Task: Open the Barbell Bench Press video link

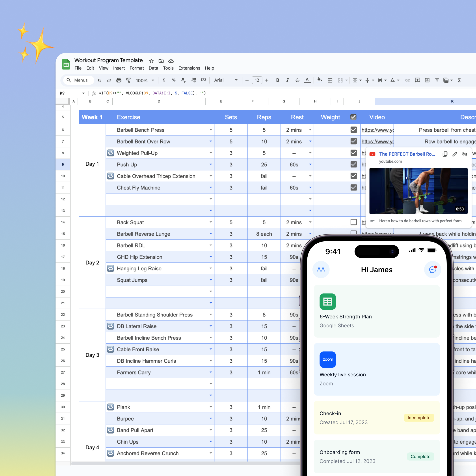Action: (377, 130)
